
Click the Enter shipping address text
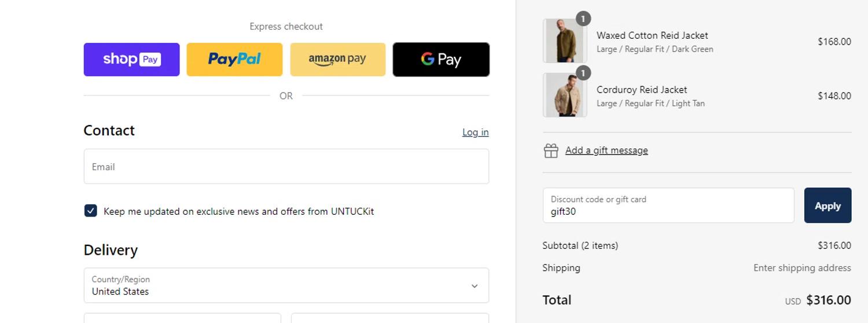801,268
